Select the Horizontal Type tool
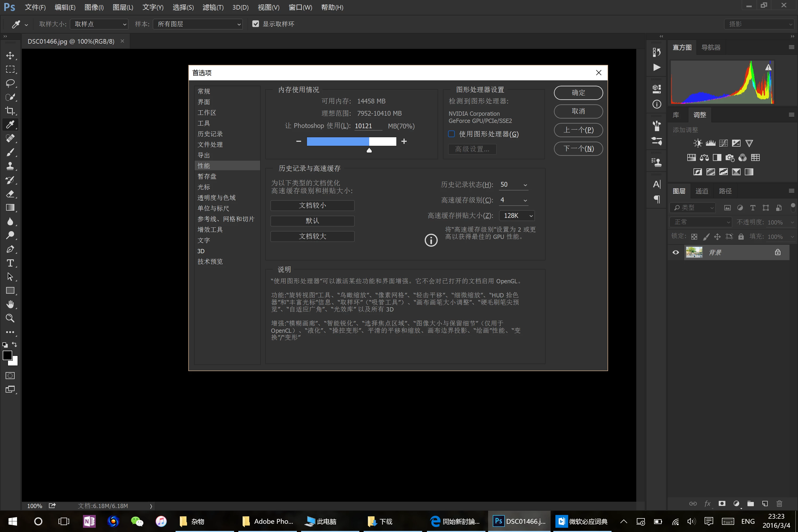Image resolution: width=798 pixels, height=532 pixels. [x=10, y=263]
